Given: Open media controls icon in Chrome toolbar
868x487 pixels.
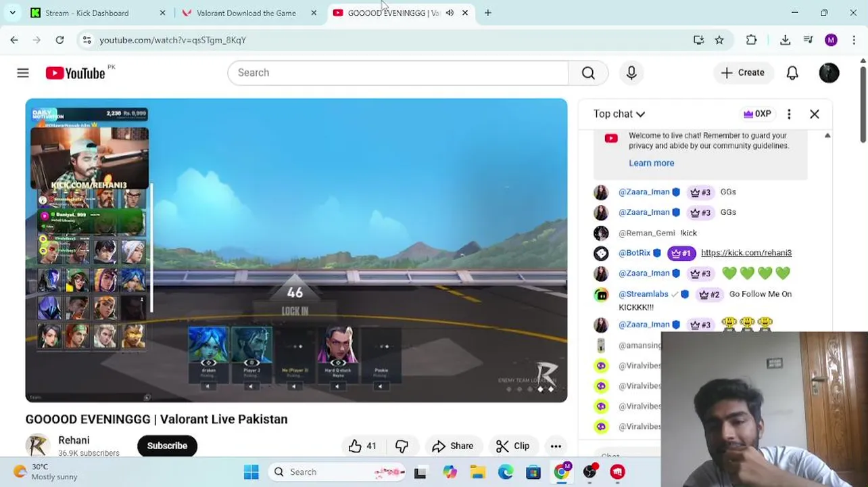Looking at the screenshot, I should 808,40.
